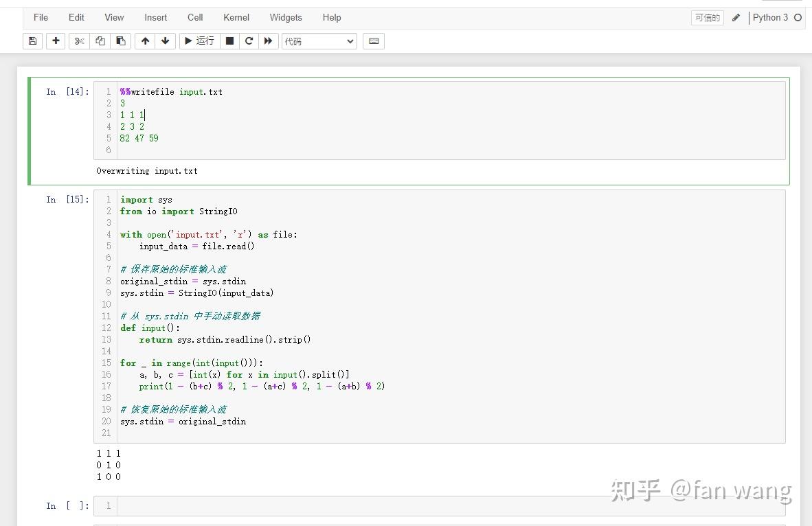Click the 可信的 trust notebook button
812x526 pixels.
[707, 18]
